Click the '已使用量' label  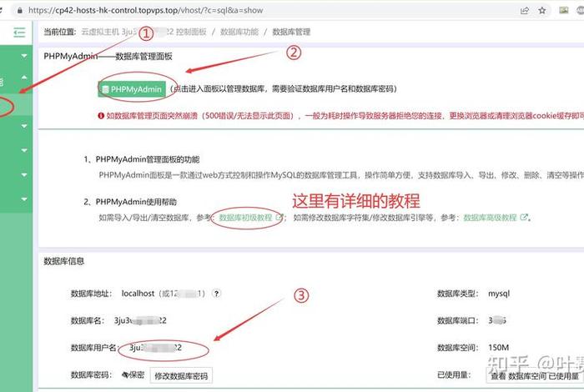(454, 374)
